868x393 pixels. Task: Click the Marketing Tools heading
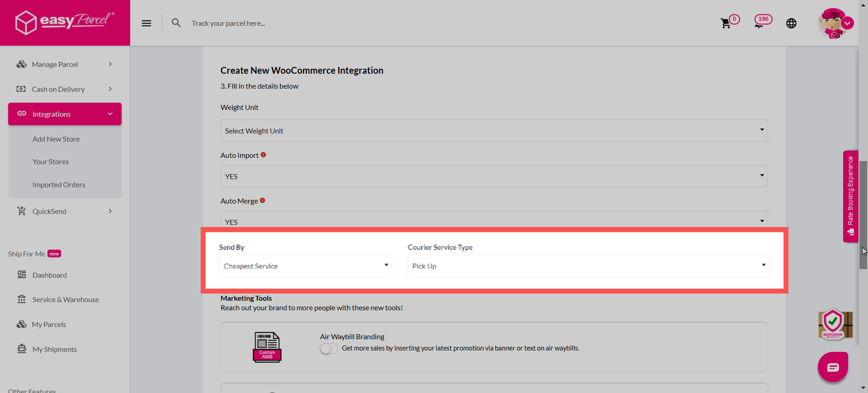[x=246, y=298]
